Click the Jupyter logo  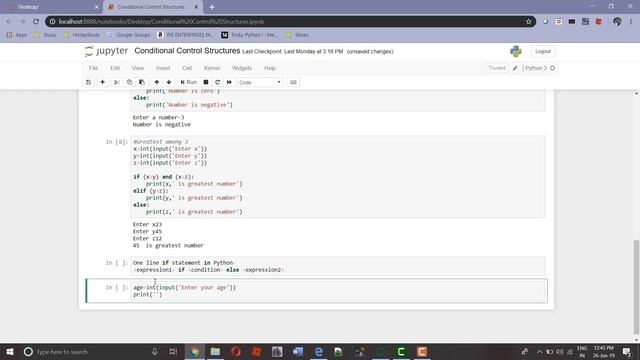[x=106, y=51]
